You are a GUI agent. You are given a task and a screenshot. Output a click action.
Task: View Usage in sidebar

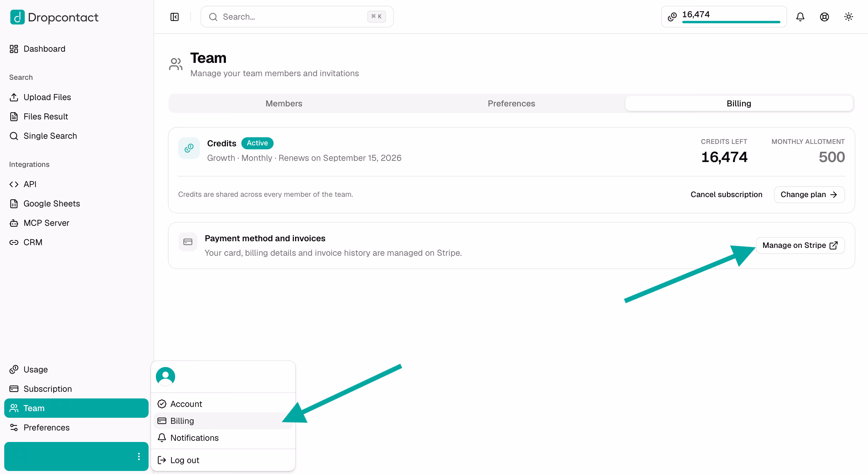[76, 369]
